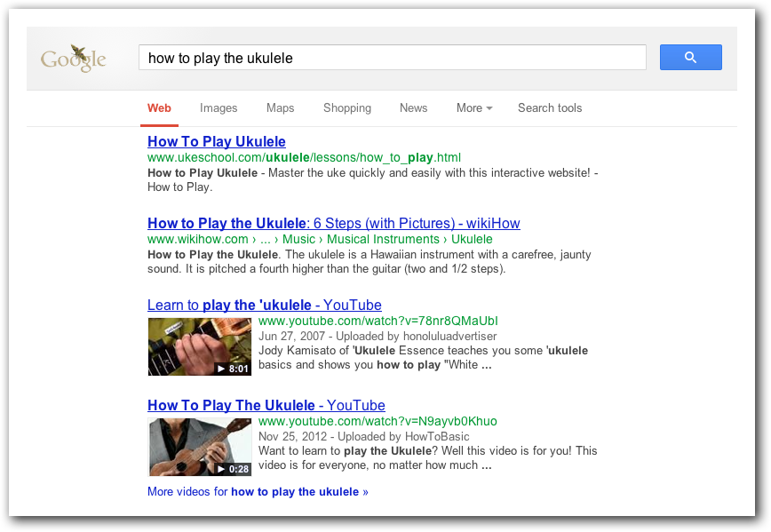This screenshot has width=771, height=532.
Task: Click the youtube.com URL ending 78nr8QMaUbI
Action: pyautogui.click(x=378, y=322)
